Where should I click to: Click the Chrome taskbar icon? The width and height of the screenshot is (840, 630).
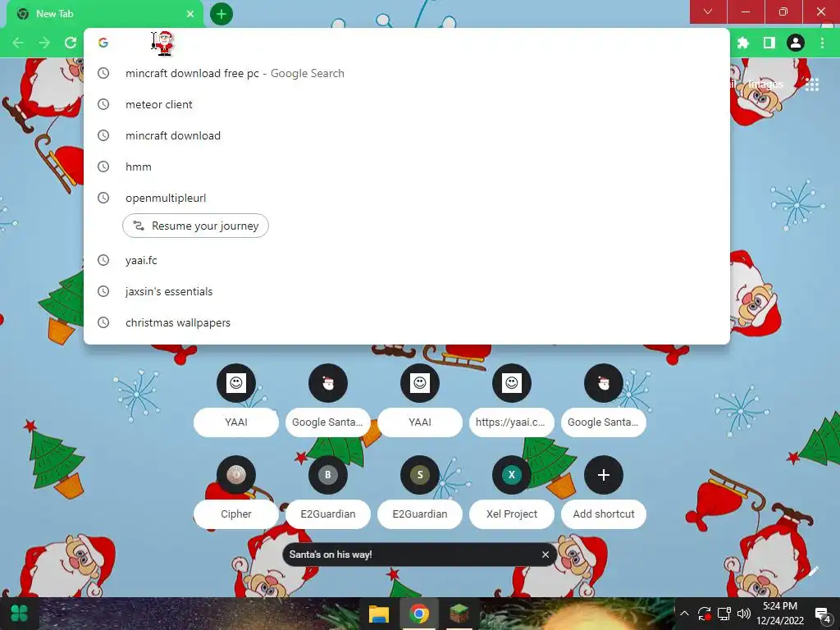click(x=419, y=614)
